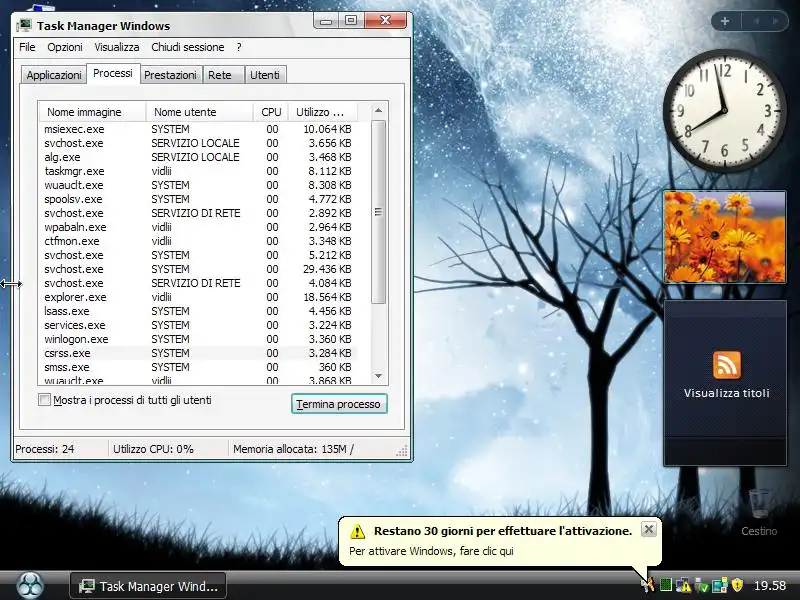Open the Start orb button
This screenshot has height=600, width=800.
(30, 585)
